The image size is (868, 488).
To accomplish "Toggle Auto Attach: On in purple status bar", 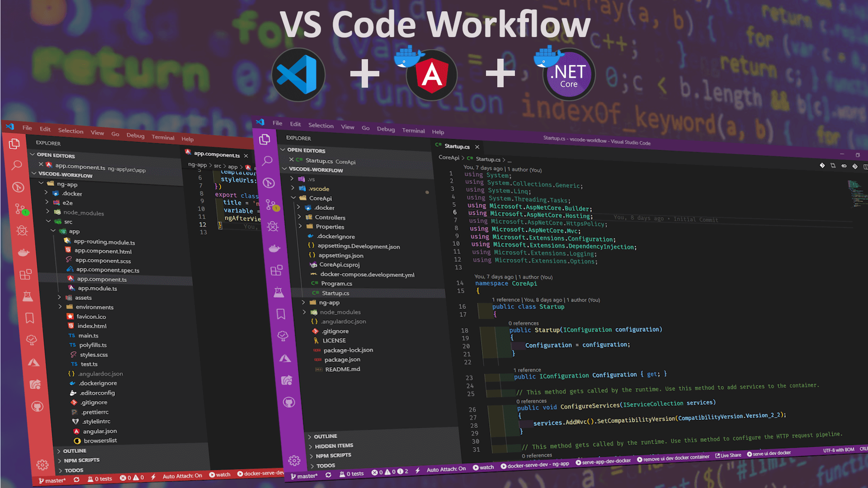I will [x=446, y=469].
